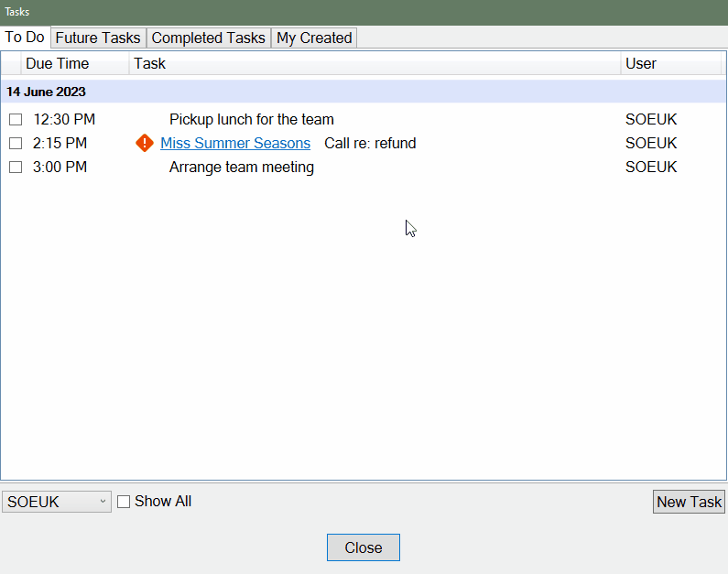Tick the 3:00 PM team meeting checkbox

[16, 167]
